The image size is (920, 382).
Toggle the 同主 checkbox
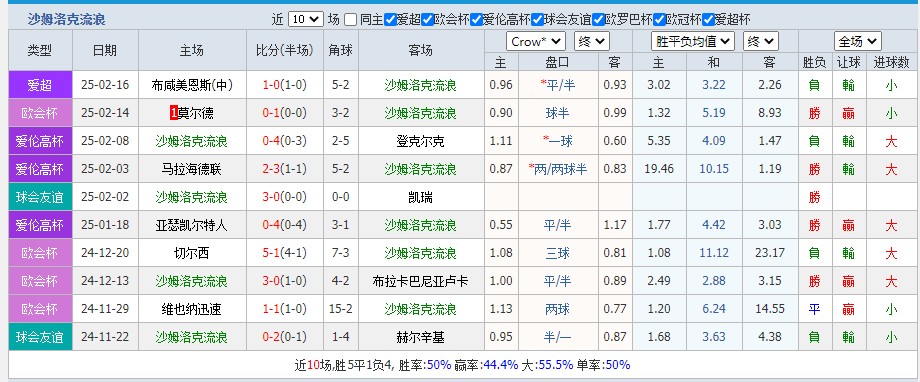(x=350, y=19)
